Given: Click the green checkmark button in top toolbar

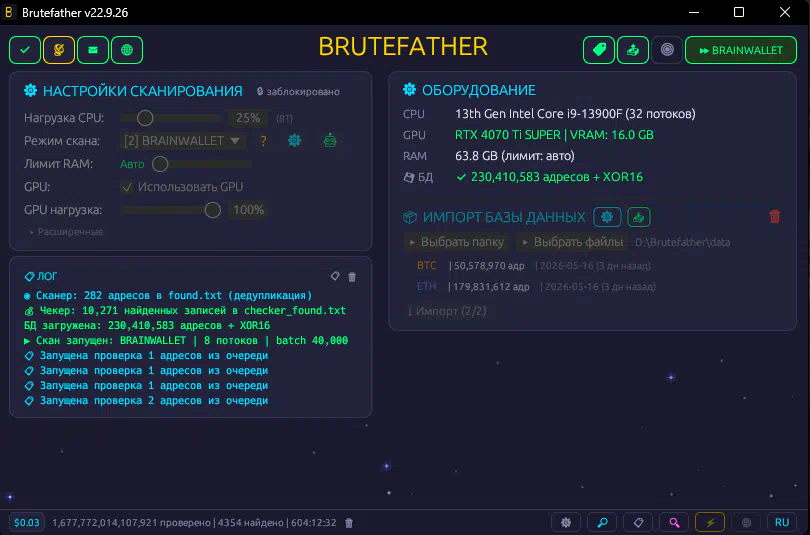Looking at the screenshot, I should tap(25, 50).
